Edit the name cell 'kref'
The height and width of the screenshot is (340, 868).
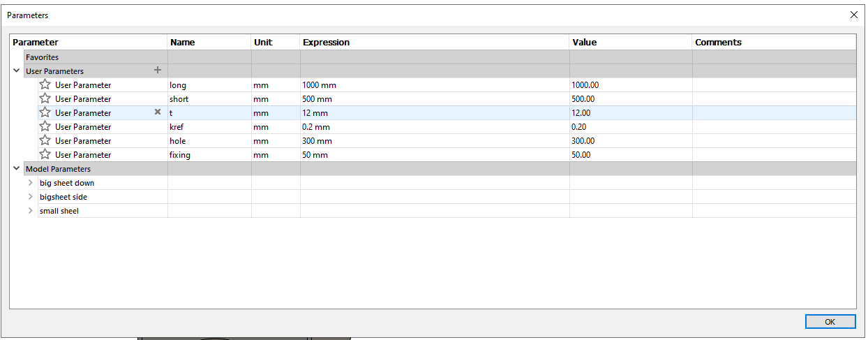(x=209, y=126)
